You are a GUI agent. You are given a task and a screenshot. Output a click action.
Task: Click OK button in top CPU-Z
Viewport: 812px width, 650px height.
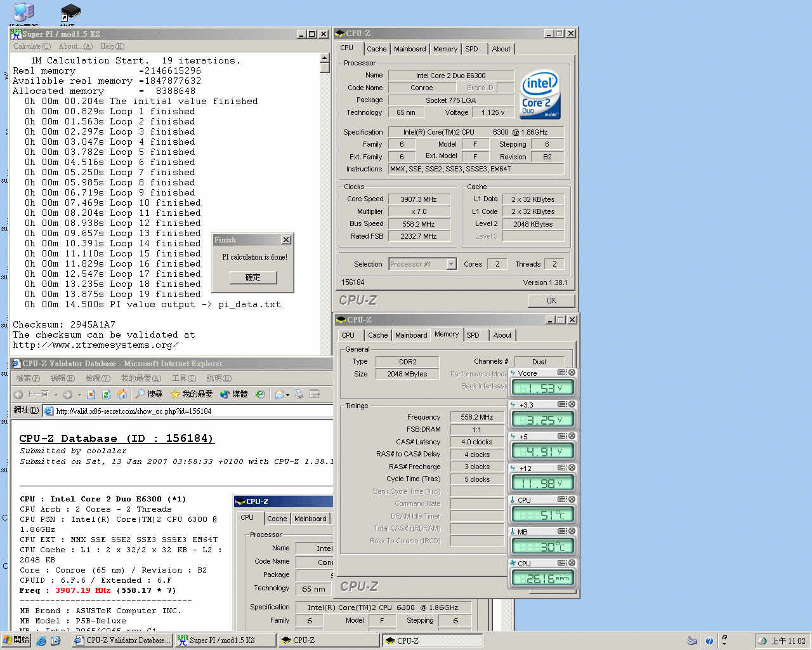pos(551,301)
